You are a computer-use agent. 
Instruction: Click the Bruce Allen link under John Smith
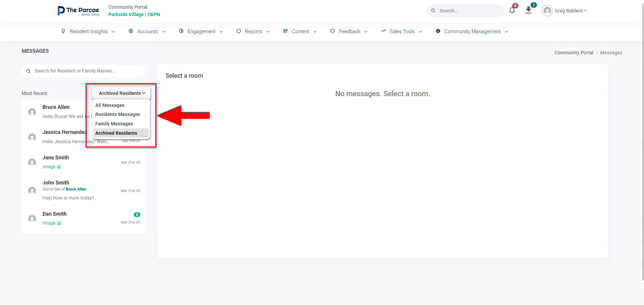point(76,189)
